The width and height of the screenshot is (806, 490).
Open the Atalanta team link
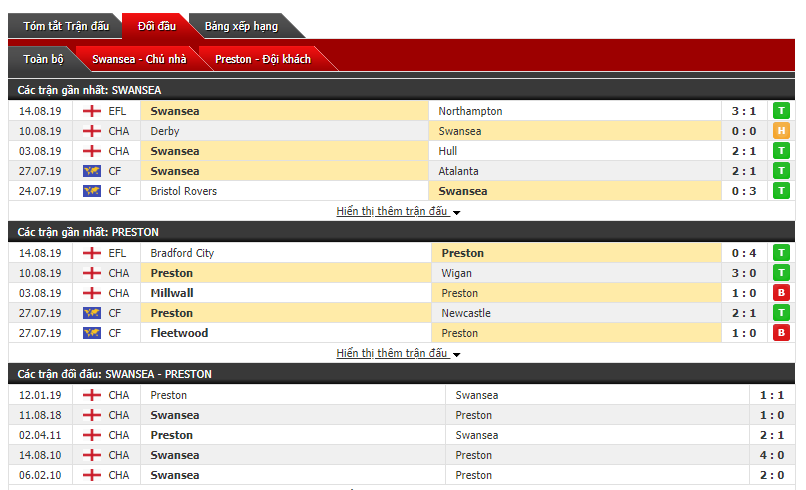click(458, 171)
